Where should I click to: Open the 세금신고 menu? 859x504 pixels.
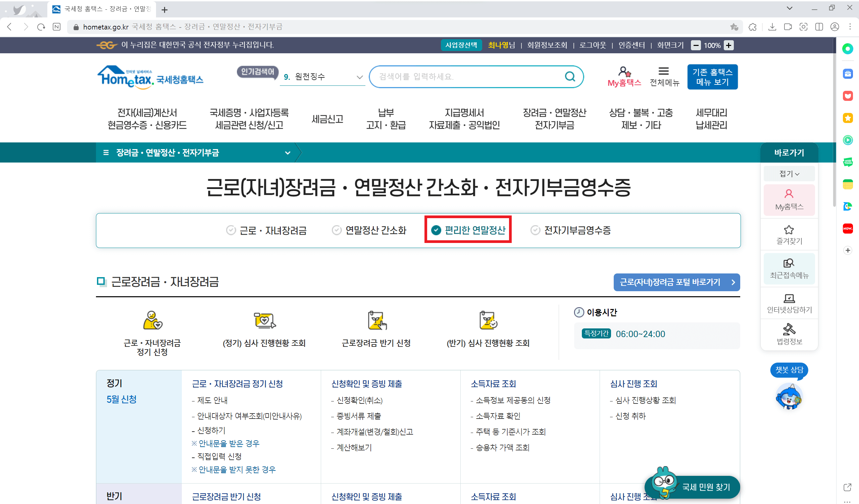[327, 119]
